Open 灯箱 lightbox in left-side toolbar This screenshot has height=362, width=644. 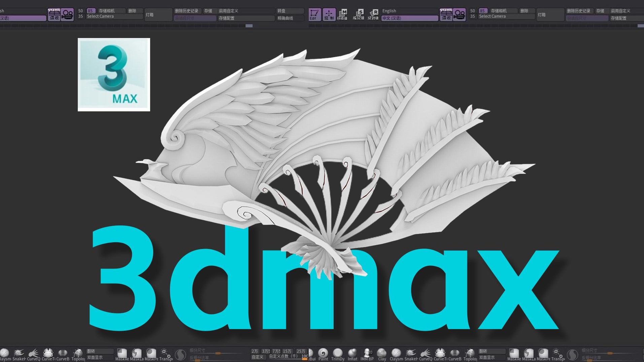[x=158, y=15]
